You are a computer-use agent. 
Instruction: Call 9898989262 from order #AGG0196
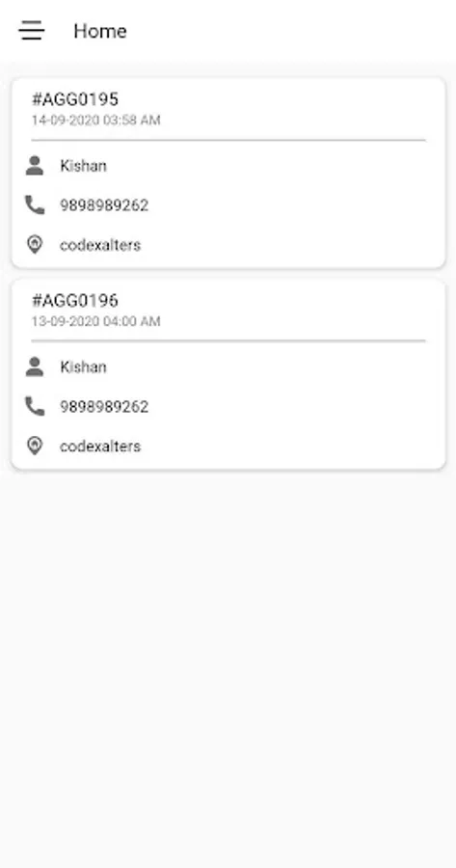tap(104, 406)
